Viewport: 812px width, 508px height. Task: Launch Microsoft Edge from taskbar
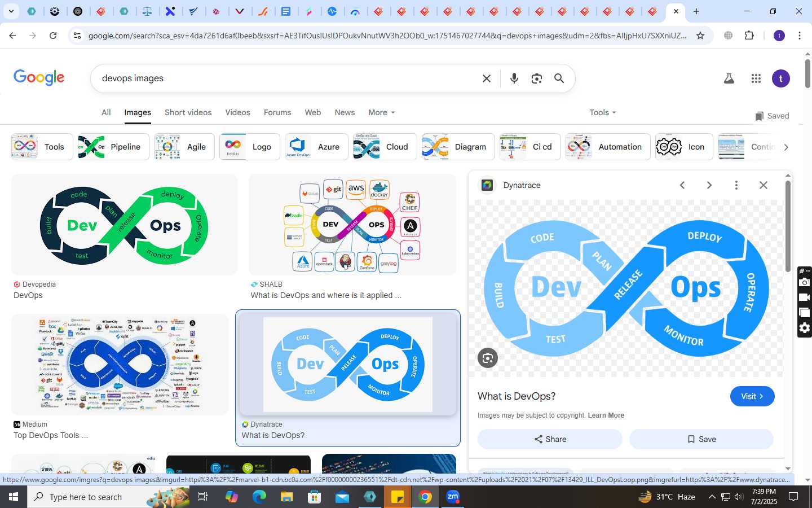click(x=259, y=497)
